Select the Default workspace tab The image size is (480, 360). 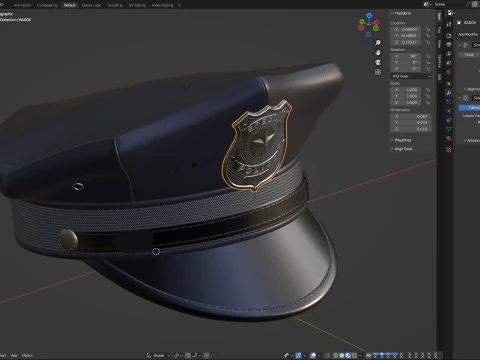click(69, 5)
